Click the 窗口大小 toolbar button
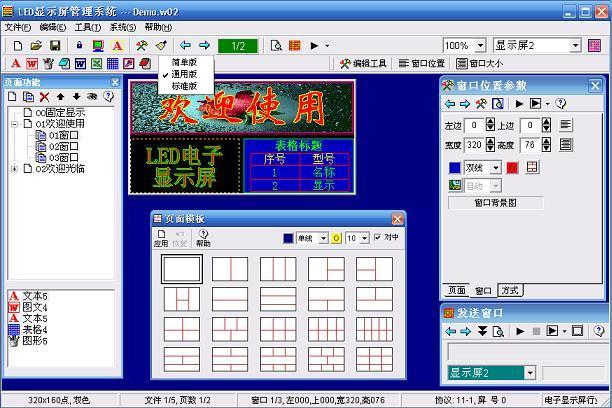This screenshot has width=612, height=408. [x=480, y=64]
